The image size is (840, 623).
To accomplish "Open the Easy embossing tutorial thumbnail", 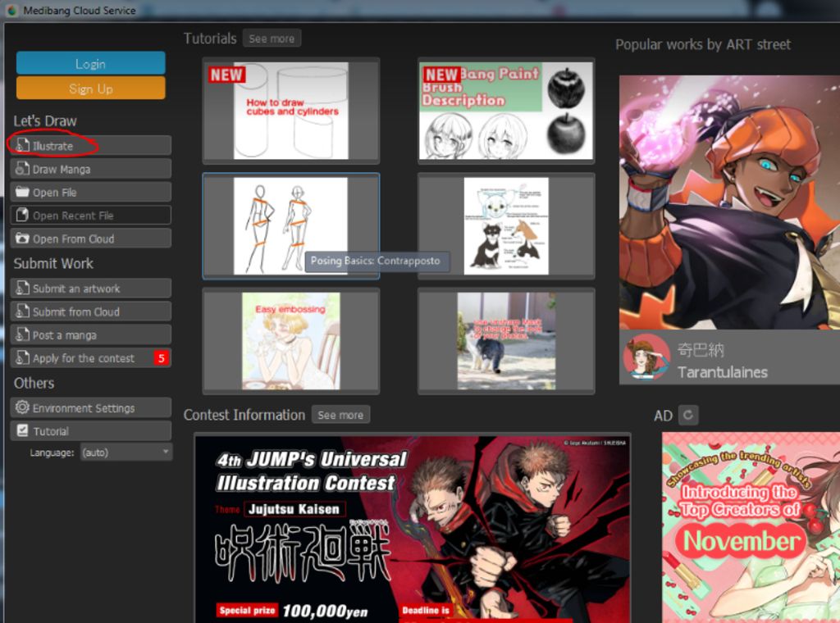I will (291, 341).
